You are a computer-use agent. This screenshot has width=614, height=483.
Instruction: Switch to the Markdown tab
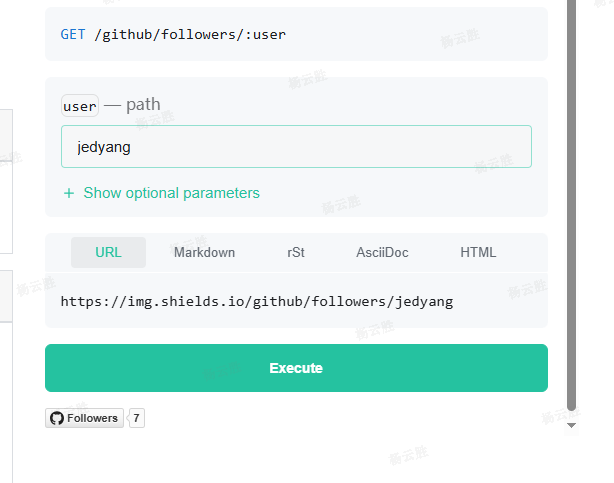click(x=204, y=253)
